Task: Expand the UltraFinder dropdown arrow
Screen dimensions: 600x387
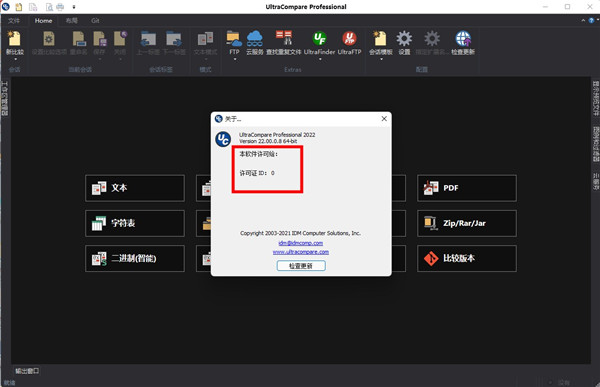Action: click(x=320, y=59)
